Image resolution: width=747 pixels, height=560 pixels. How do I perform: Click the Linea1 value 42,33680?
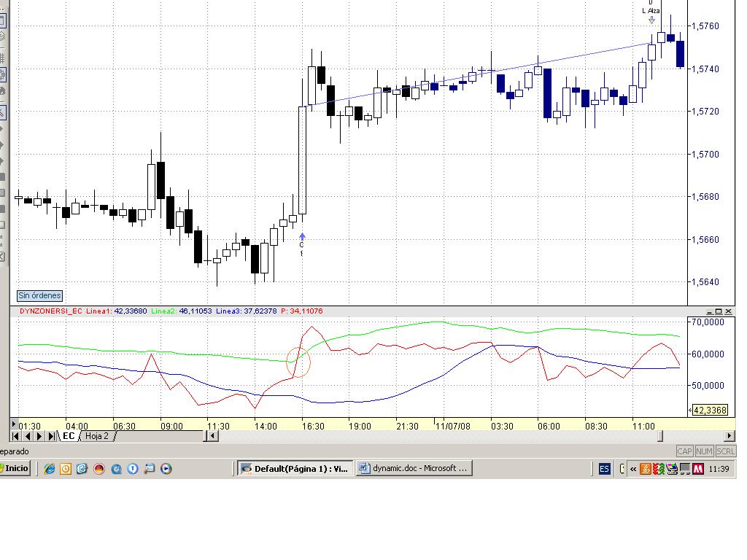click(x=130, y=311)
